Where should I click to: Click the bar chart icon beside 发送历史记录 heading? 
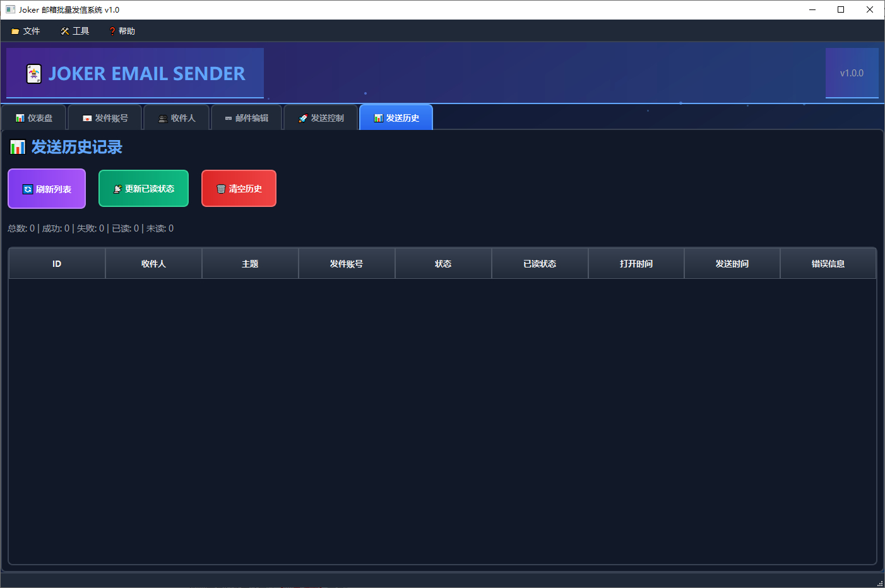click(18, 147)
